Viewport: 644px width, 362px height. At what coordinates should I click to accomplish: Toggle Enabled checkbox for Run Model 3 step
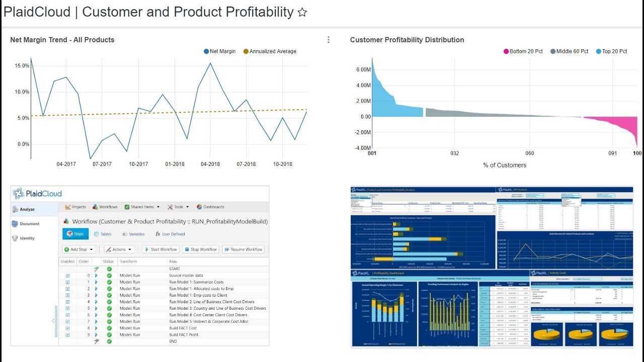(67, 308)
